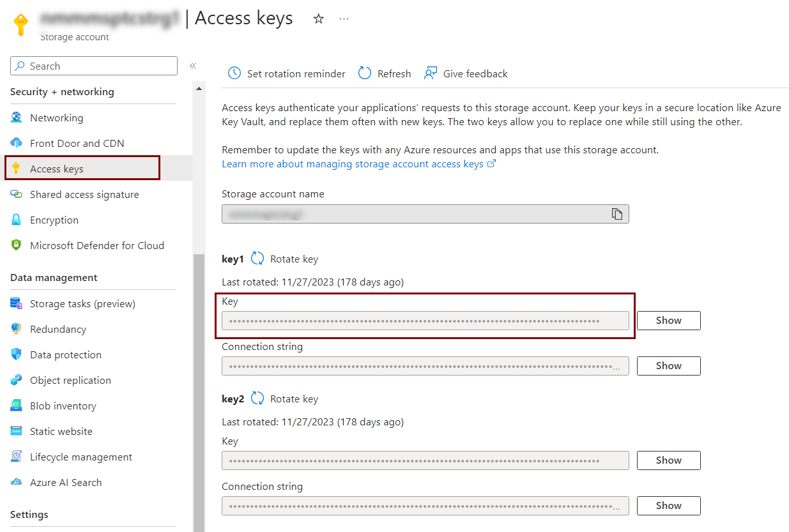Screen dimensions: 789x532
Task: Click the Blob inventory icon
Action: pos(17,406)
